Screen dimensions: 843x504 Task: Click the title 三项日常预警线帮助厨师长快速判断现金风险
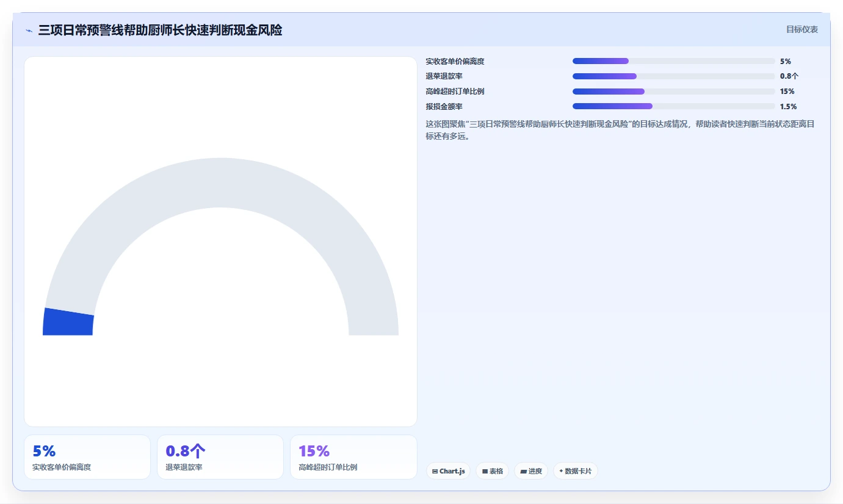[160, 31]
